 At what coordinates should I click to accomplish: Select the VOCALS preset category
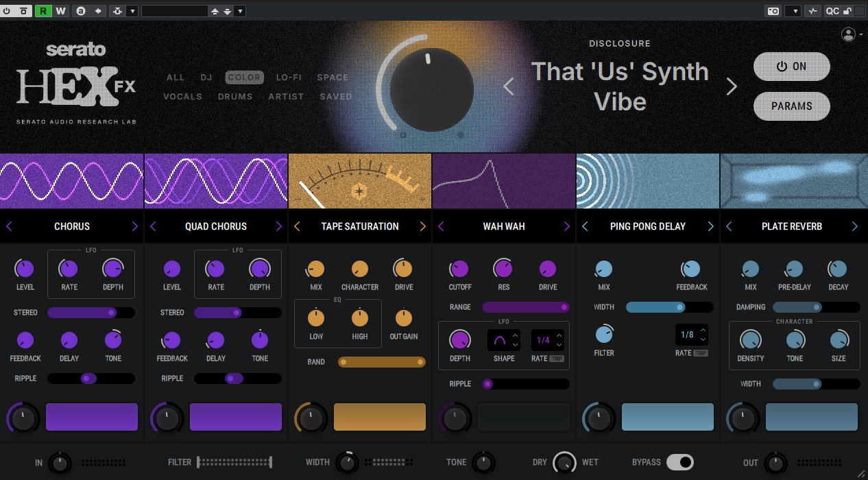182,97
